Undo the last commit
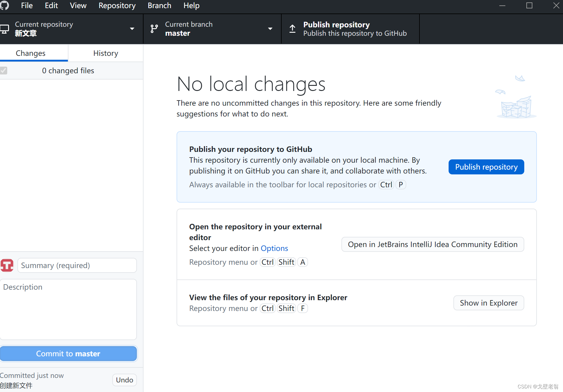Viewport: 563px width, 392px height. [125, 380]
